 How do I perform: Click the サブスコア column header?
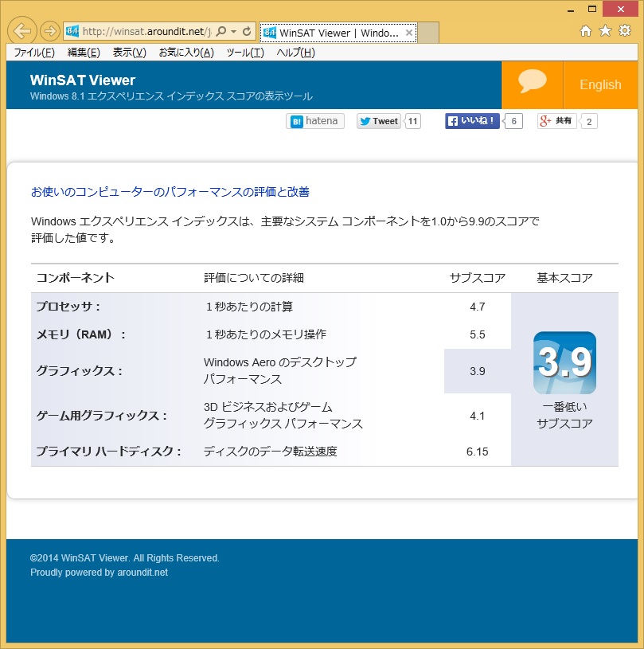(x=477, y=278)
